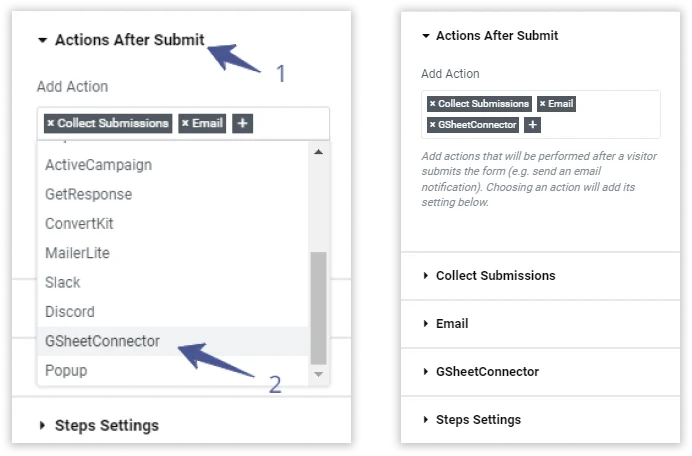Remove the Email tag in left panel
The width and height of the screenshot is (692, 456).
click(x=186, y=124)
